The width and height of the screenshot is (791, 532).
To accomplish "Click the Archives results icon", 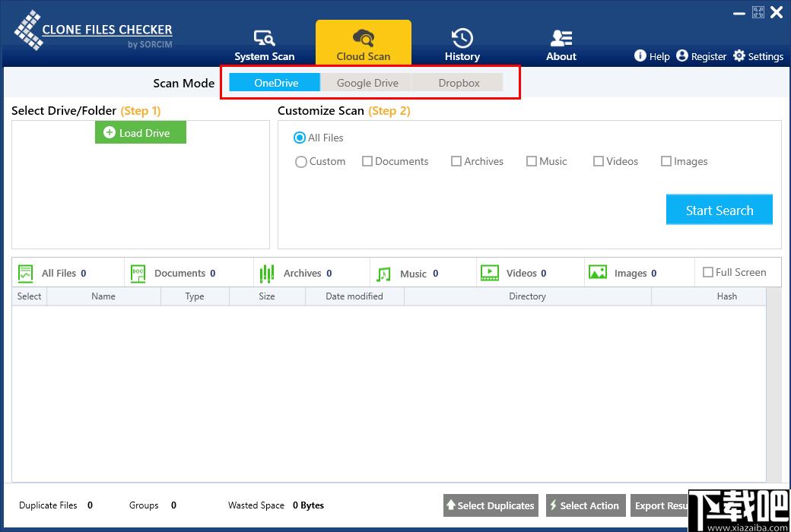I will point(267,273).
